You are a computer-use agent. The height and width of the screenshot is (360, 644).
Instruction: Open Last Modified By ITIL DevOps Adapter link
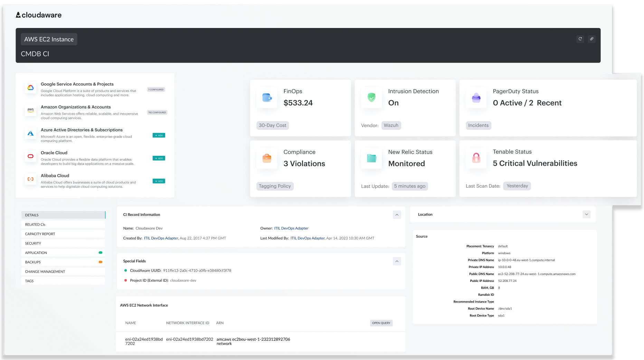[307, 238]
